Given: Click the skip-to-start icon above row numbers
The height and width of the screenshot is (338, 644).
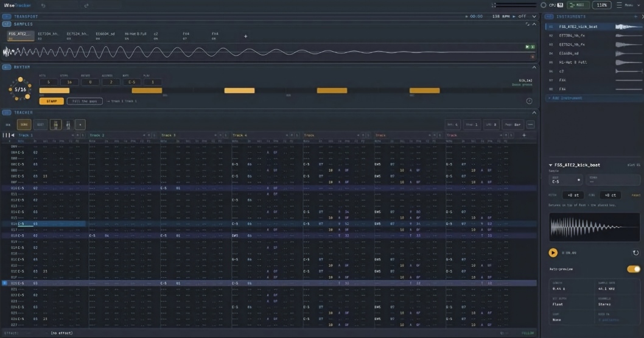Looking at the screenshot, I should (13, 135).
